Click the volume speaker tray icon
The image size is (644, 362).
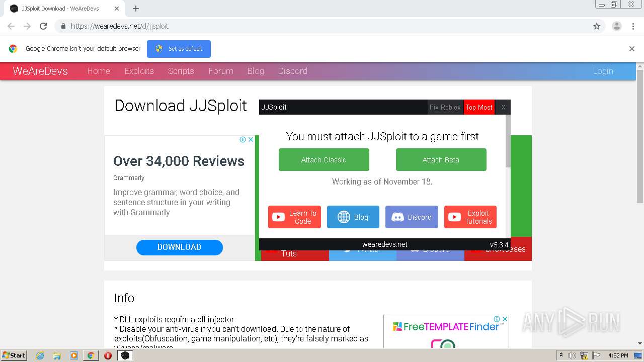572,355
